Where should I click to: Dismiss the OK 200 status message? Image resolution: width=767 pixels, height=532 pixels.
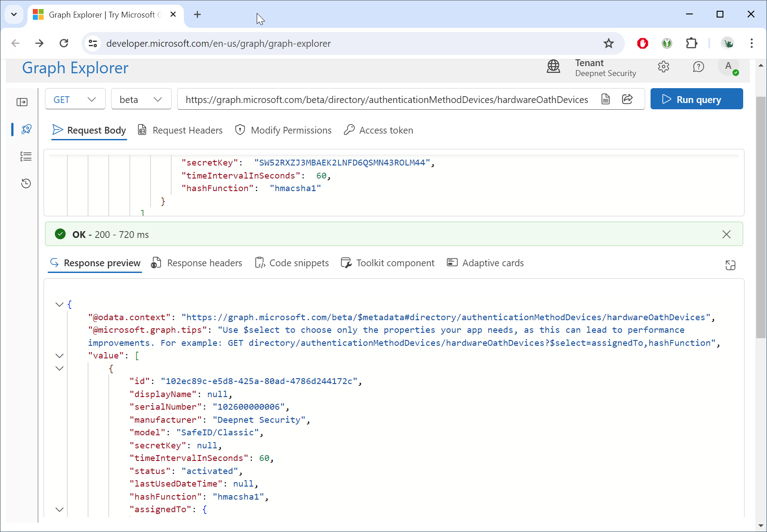(x=727, y=234)
